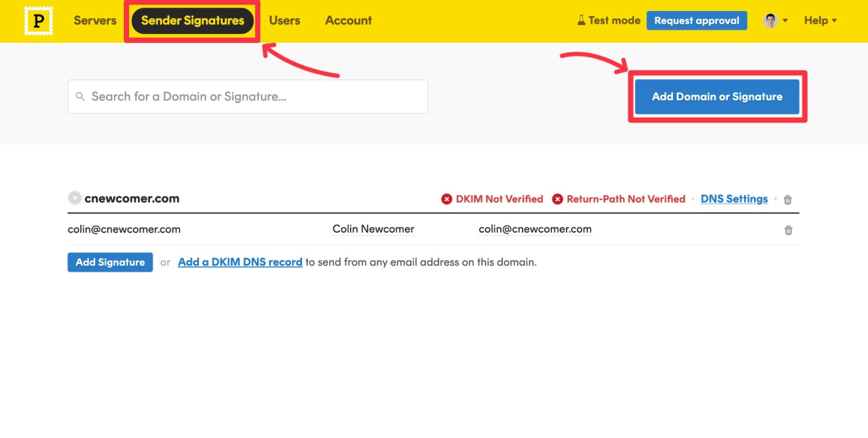The width and height of the screenshot is (868, 438).
Task: Open the Account tab
Action: (348, 20)
